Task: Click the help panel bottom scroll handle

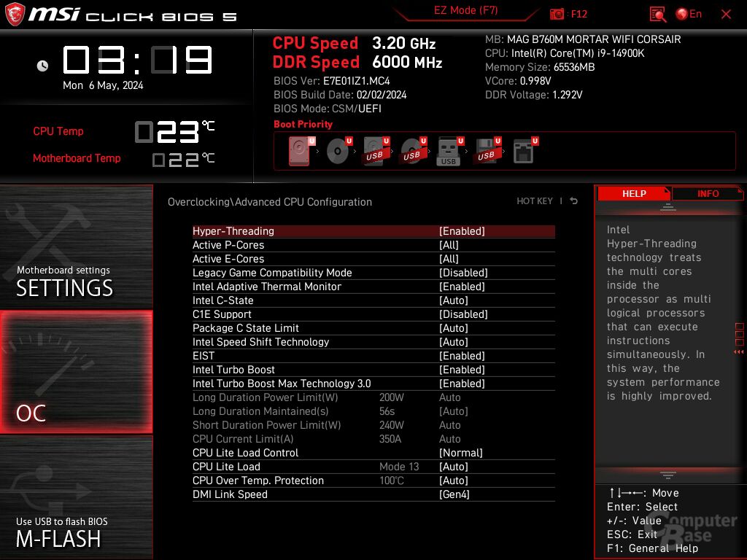Action: click(x=668, y=475)
